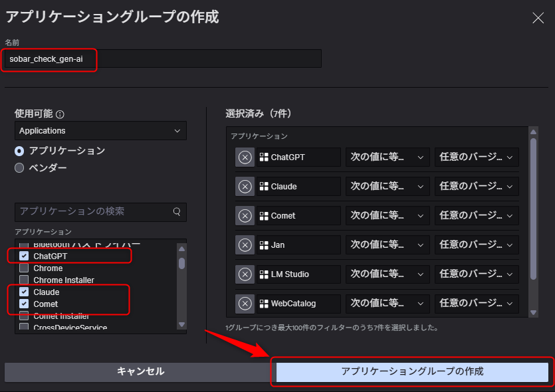
Task: Uncheck the ChatGPT checkbox
Action: pyautogui.click(x=24, y=256)
